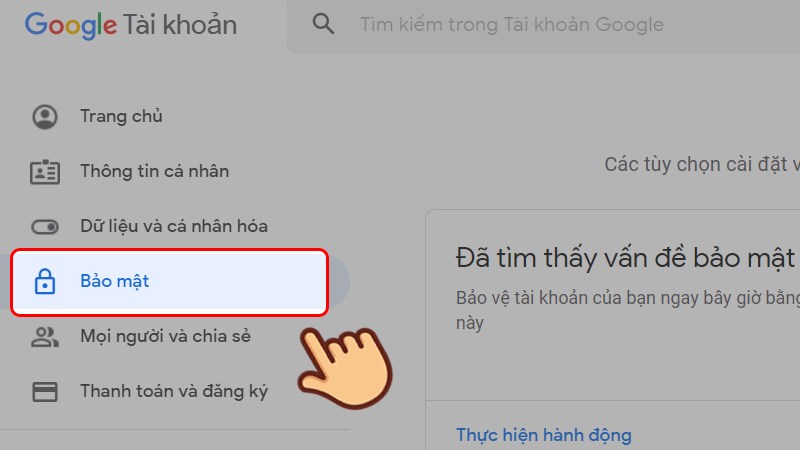Image resolution: width=800 pixels, height=450 pixels.
Task: Open the Trang chủ menu item
Action: (x=121, y=116)
